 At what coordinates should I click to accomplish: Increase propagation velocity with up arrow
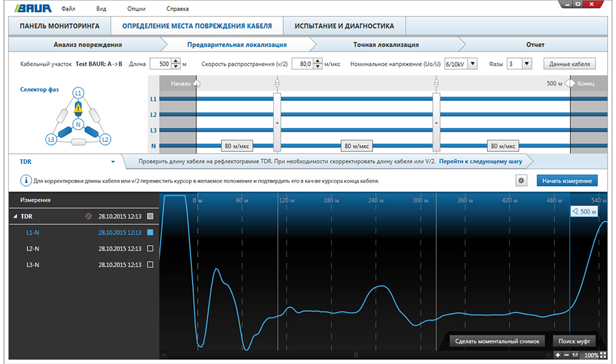point(317,61)
